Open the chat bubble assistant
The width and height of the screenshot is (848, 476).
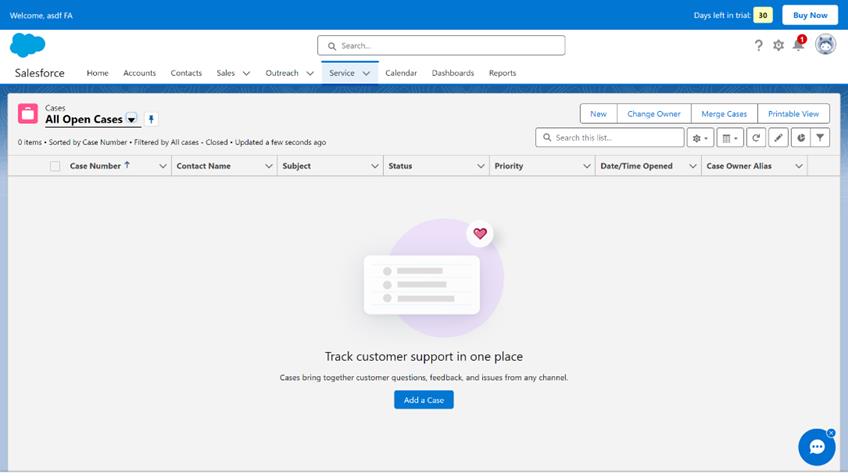click(x=816, y=447)
